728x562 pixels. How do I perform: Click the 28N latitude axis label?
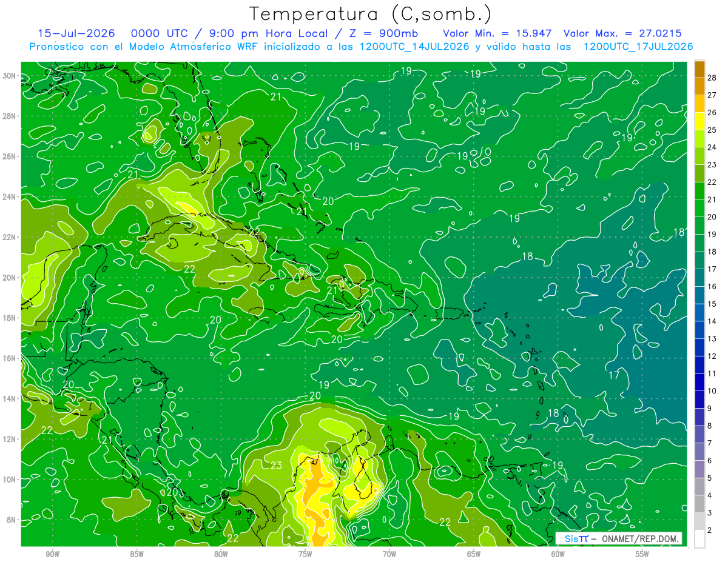(x=10, y=116)
